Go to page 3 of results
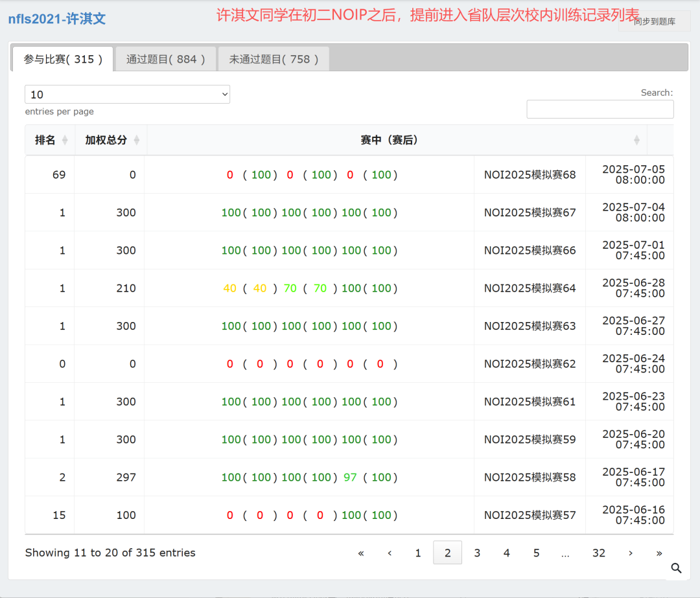700x598 pixels. (x=477, y=553)
